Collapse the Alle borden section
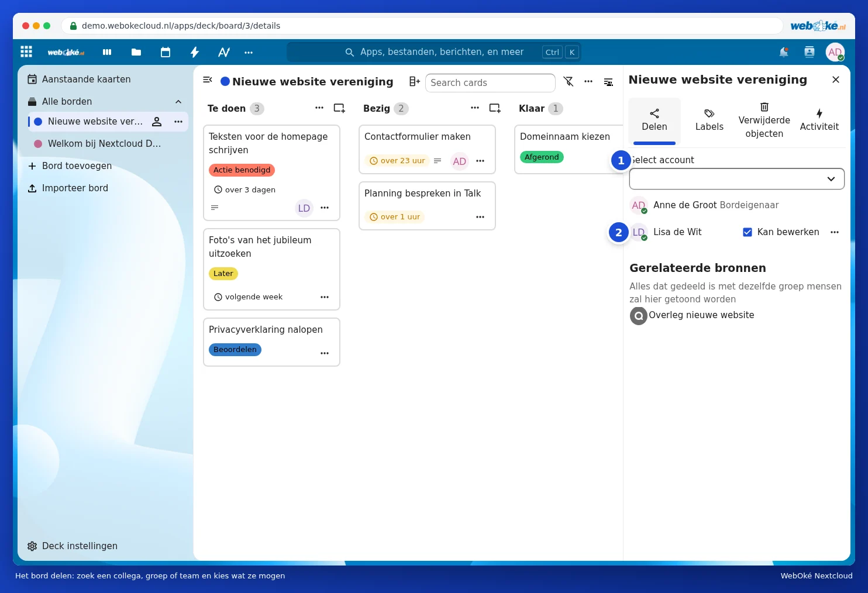The height and width of the screenshot is (593, 868). point(178,102)
